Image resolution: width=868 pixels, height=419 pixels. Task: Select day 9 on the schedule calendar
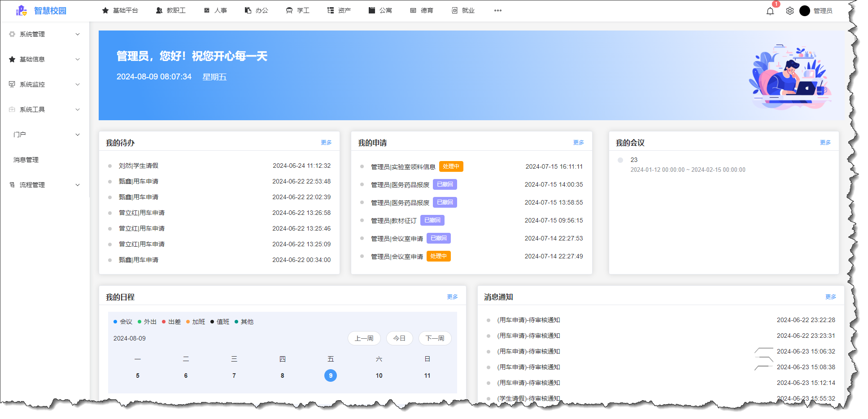pos(331,375)
